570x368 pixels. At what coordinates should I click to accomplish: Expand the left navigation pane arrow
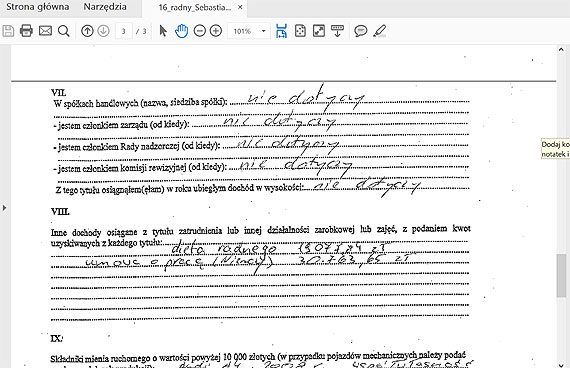4,208
